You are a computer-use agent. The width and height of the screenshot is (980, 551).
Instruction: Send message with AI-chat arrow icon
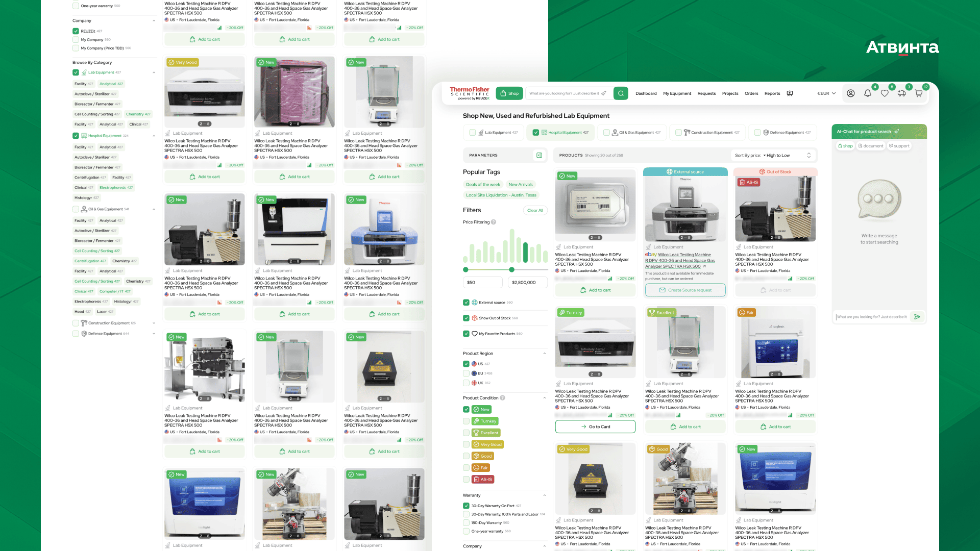tap(917, 317)
